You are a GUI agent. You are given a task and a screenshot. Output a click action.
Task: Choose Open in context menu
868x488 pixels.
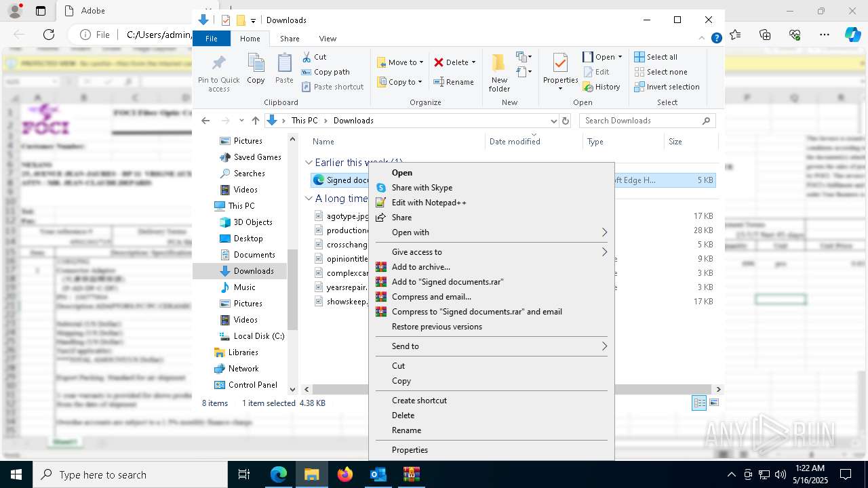coord(492,173)
